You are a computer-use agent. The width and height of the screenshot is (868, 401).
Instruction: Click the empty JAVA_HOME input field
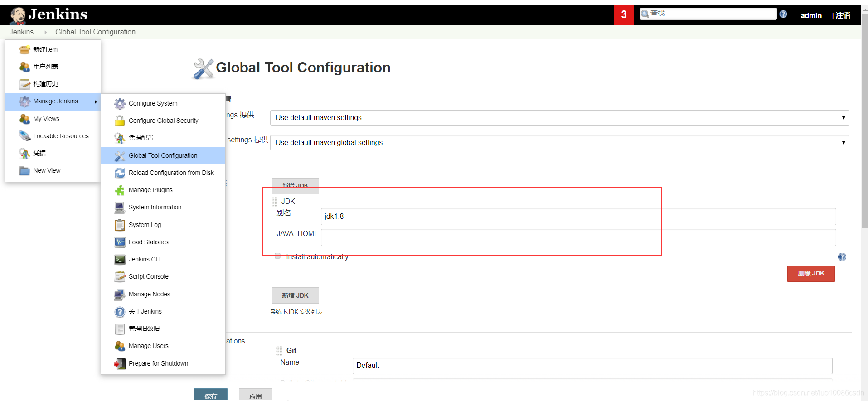pos(578,237)
